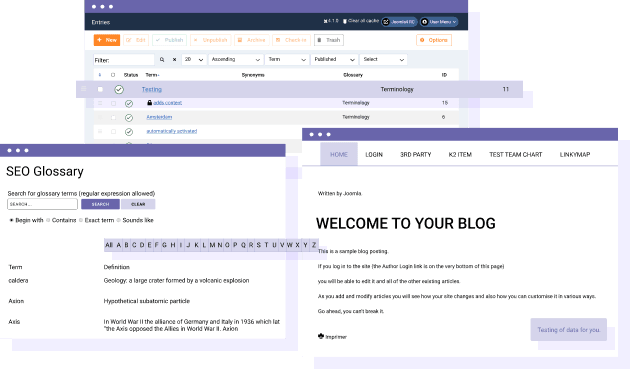Open the automatically activated entry link
The image size is (630, 369).
(x=172, y=131)
